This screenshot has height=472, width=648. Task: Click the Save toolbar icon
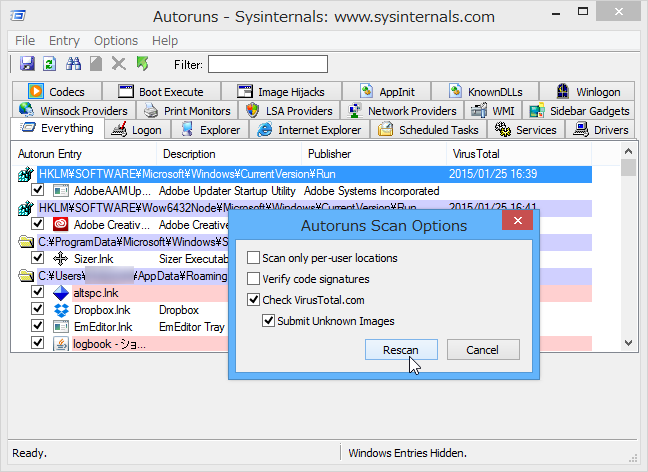(27, 64)
